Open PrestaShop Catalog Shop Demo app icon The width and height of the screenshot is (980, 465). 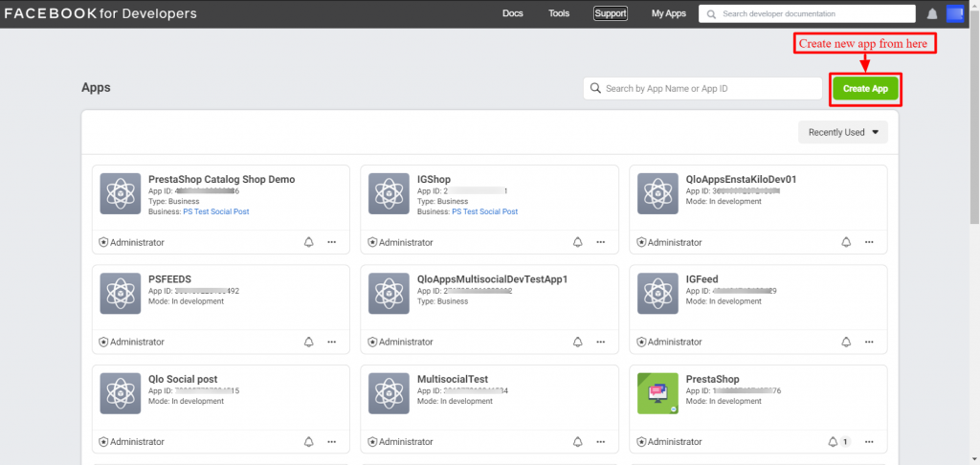pyautogui.click(x=120, y=193)
